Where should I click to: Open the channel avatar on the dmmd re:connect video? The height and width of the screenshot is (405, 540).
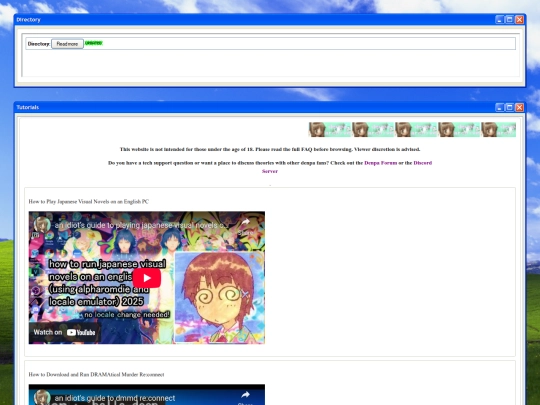pyautogui.click(x=42, y=397)
